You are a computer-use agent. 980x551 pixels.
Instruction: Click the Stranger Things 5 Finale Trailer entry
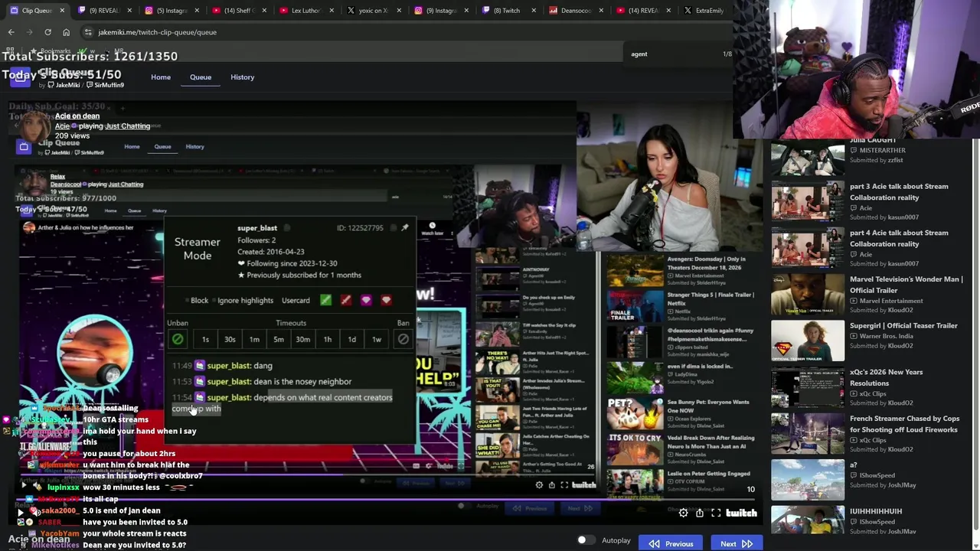(x=681, y=305)
